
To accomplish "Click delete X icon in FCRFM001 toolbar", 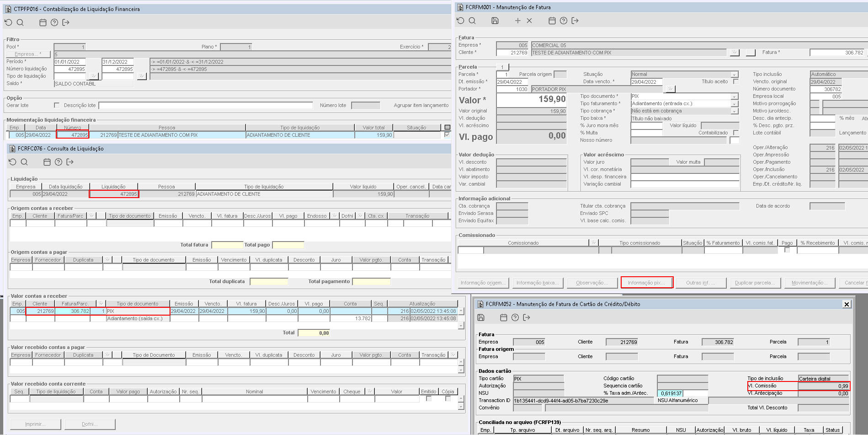I will 529,21.
